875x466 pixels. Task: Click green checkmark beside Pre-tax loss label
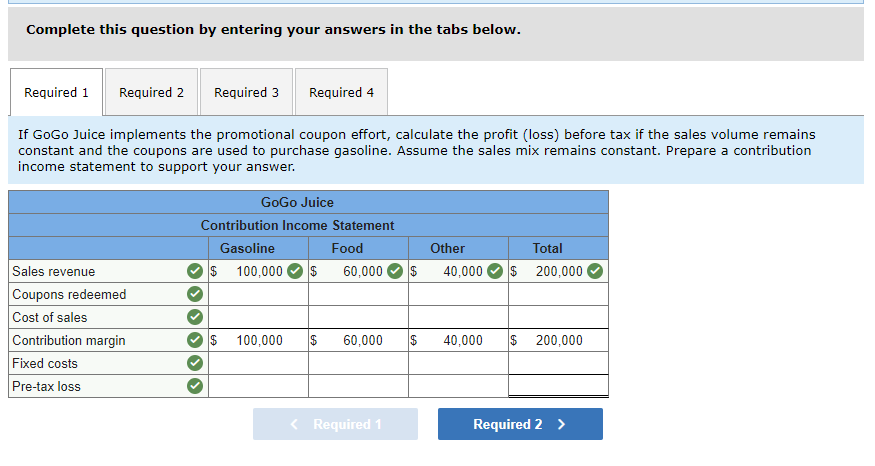coord(195,386)
